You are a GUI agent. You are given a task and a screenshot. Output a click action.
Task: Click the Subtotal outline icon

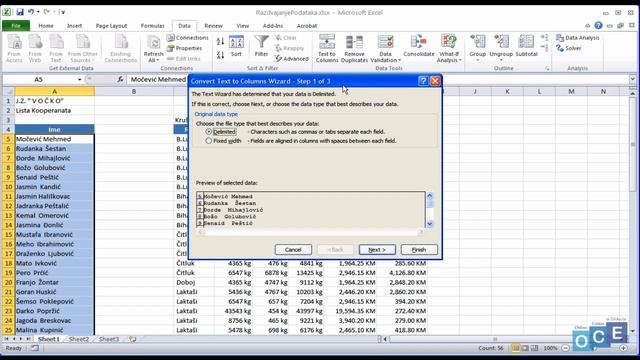pyautogui.click(x=526, y=46)
